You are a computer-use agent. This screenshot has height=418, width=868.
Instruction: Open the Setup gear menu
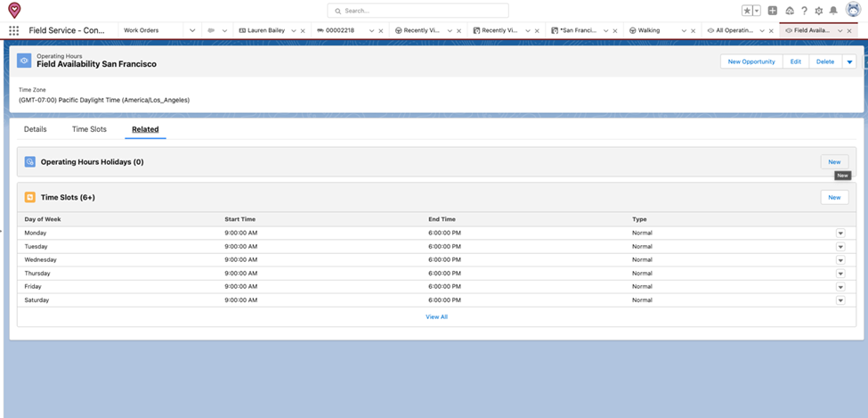click(819, 11)
